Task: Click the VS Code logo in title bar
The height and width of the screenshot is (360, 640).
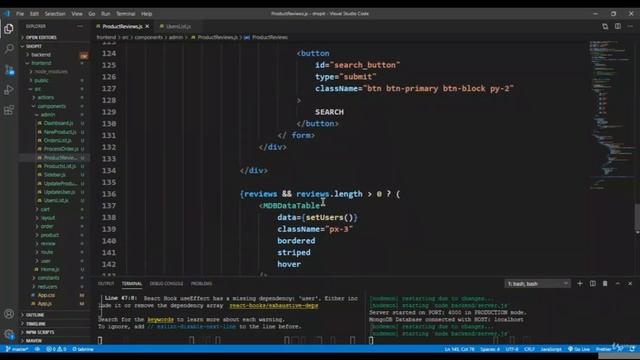Action: (x=7, y=13)
